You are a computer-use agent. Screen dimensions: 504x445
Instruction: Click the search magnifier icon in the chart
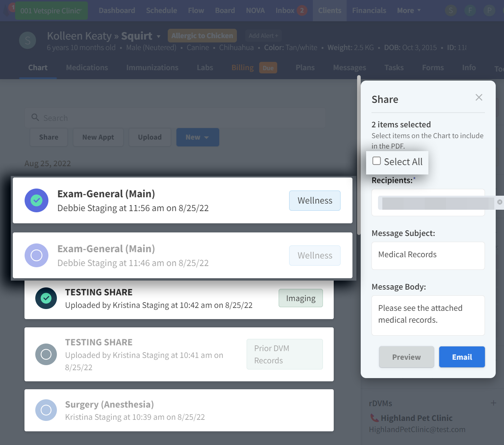click(35, 117)
